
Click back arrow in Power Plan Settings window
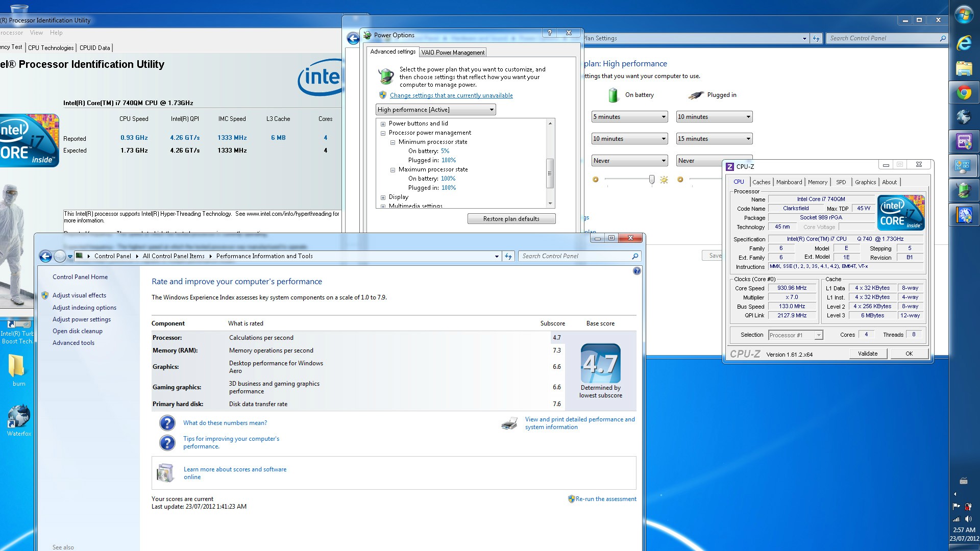click(x=353, y=38)
